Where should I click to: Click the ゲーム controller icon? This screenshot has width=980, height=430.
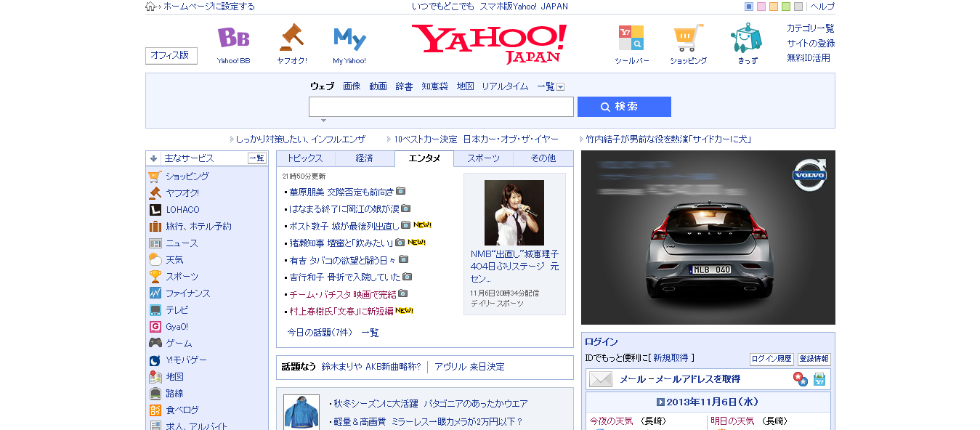[155, 343]
